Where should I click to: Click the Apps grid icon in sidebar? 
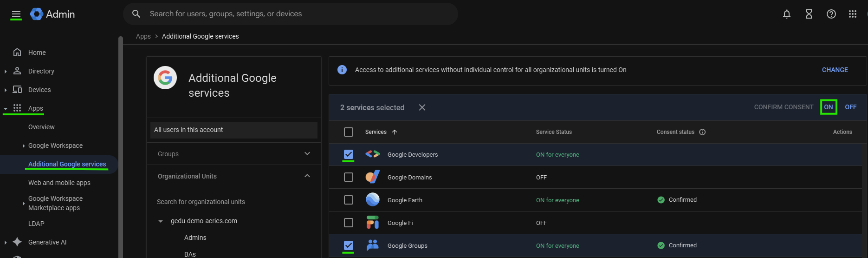[17, 108]
